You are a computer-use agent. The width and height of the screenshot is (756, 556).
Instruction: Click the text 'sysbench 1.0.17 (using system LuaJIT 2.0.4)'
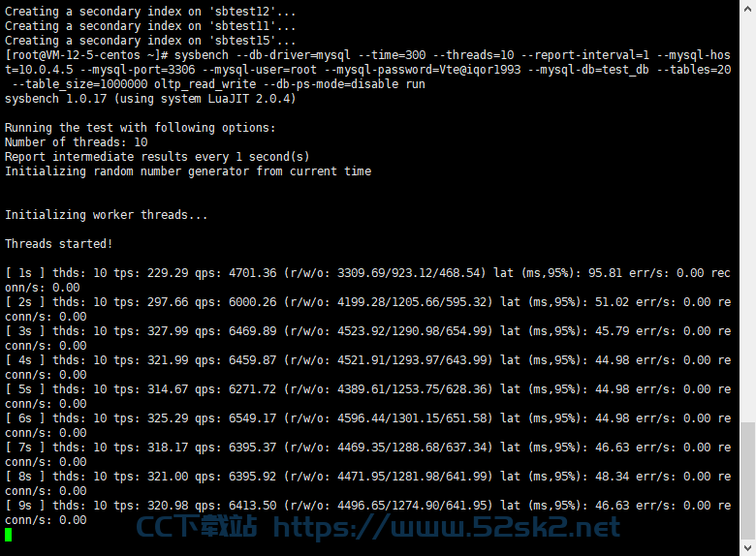150,99
